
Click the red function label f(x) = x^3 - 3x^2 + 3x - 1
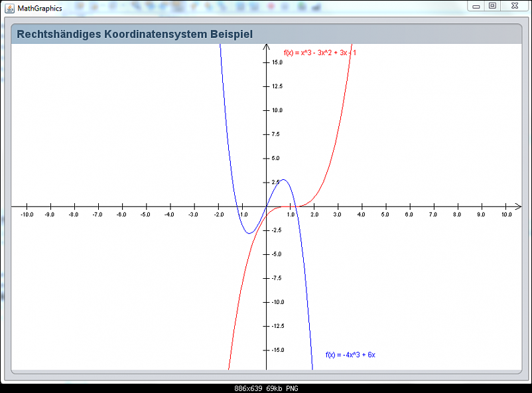[320, 52]
